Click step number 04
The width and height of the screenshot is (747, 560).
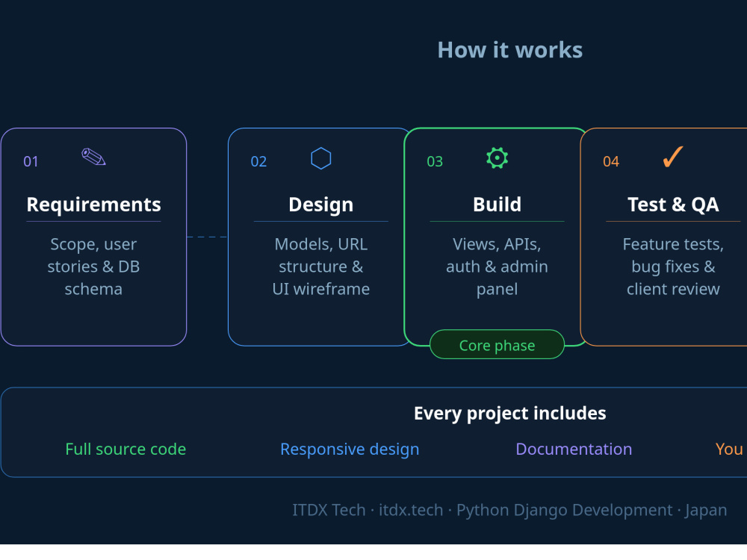(611, 161)
